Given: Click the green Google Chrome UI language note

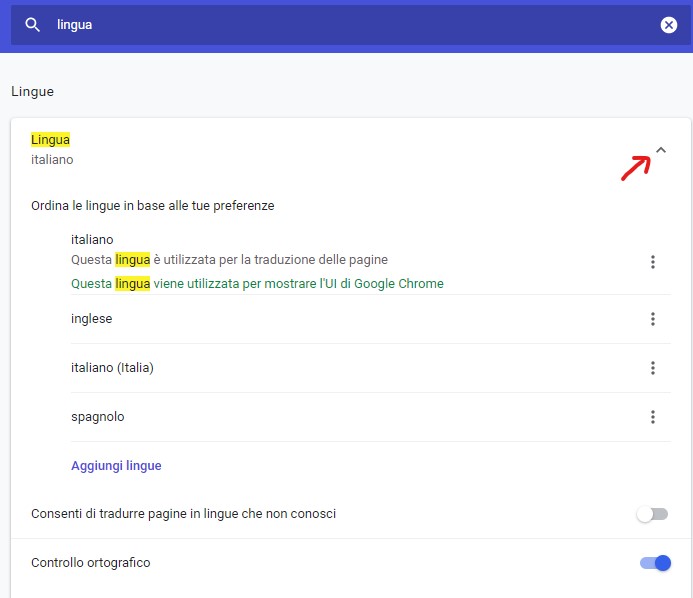Looking at the screenshot, I should [257, 283].
